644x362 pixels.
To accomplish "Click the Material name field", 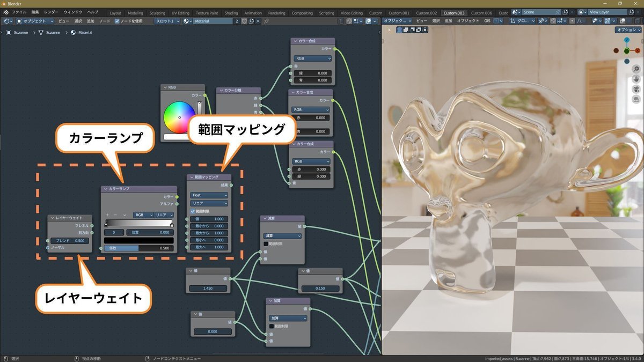I will [213, 21].
